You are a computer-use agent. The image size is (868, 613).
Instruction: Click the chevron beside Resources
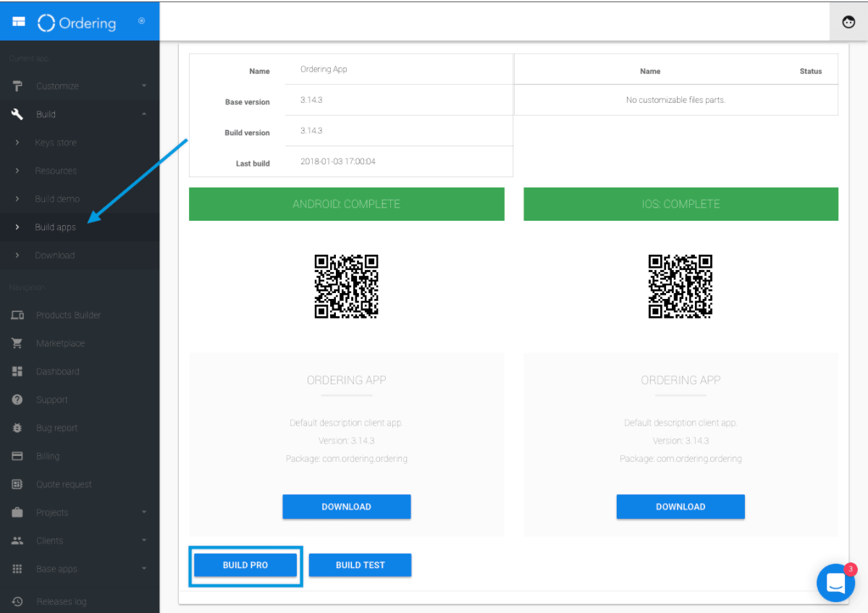pos(17,170)
